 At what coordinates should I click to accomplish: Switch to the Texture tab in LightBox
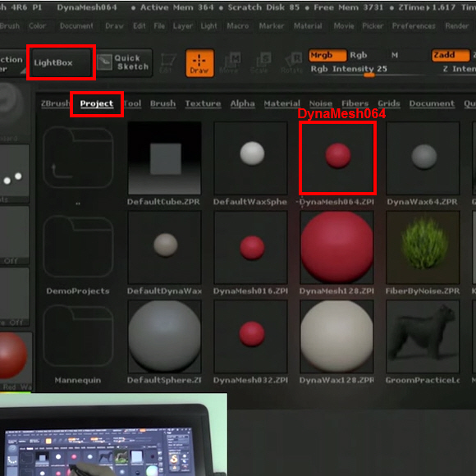pyautogui.click(x=203, y=103)
